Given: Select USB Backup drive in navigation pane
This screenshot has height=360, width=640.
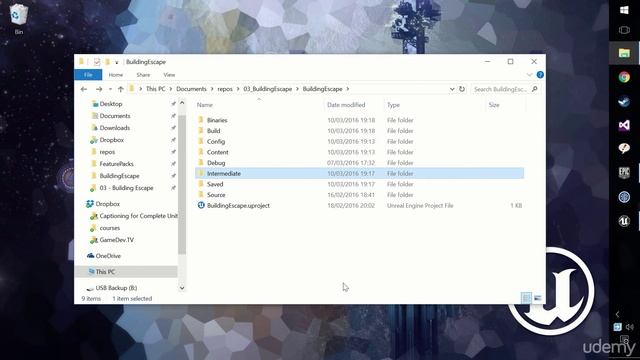Looking at the screenshot, I should (x=116, y=288).
